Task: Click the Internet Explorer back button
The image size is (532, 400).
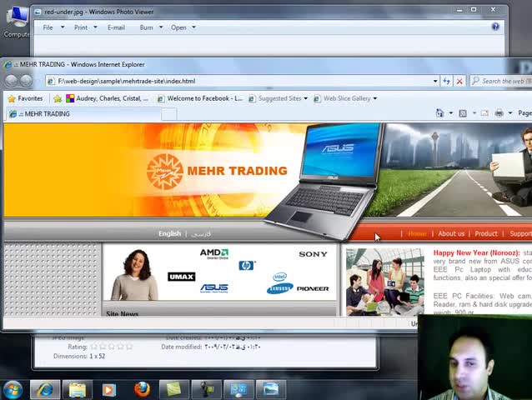Action: [11, 81]
